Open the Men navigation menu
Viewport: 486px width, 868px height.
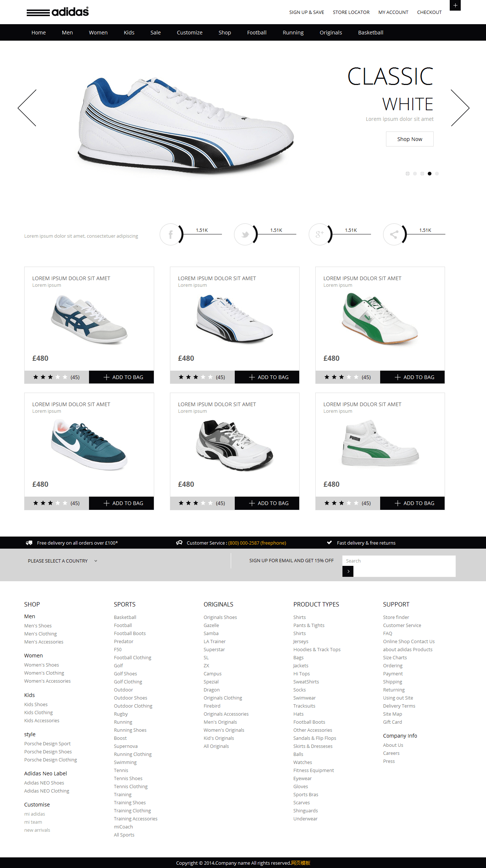[67, 33]
